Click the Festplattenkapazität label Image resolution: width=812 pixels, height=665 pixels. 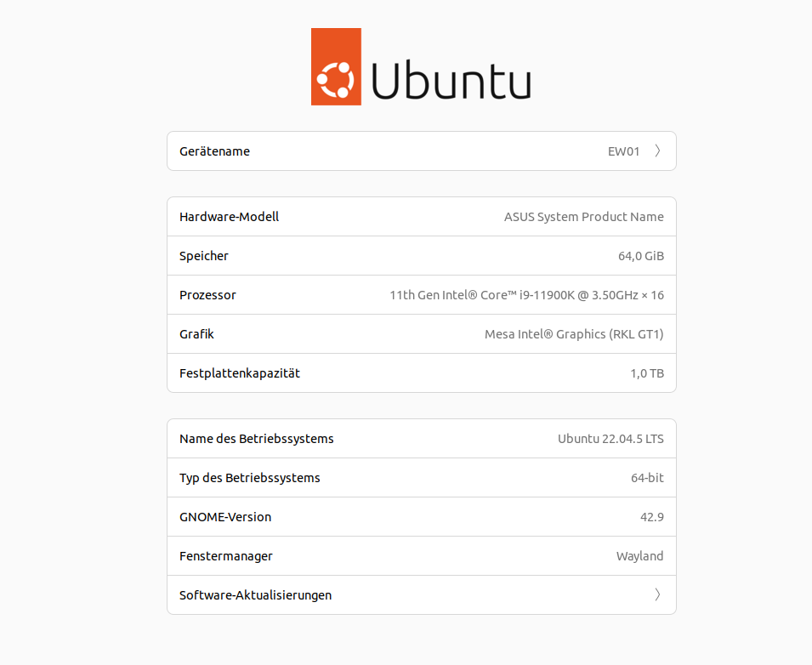coord(240,373)
